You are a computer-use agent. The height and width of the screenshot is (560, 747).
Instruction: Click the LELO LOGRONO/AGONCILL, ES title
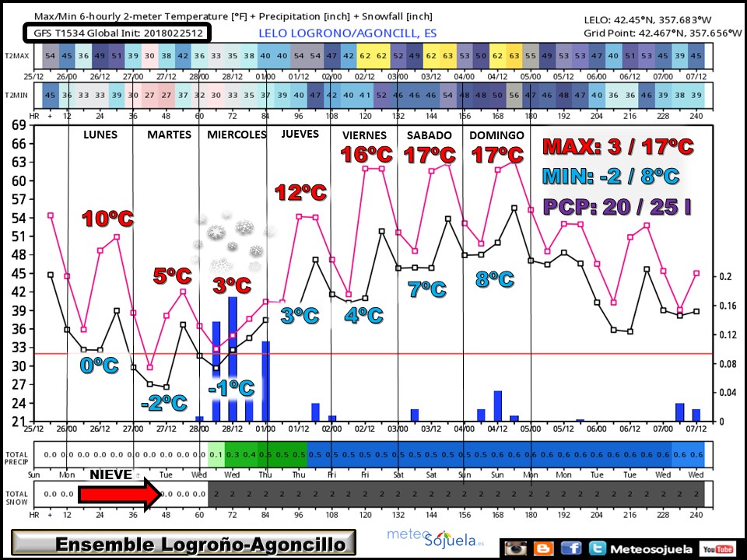click(x=347, y=33)
